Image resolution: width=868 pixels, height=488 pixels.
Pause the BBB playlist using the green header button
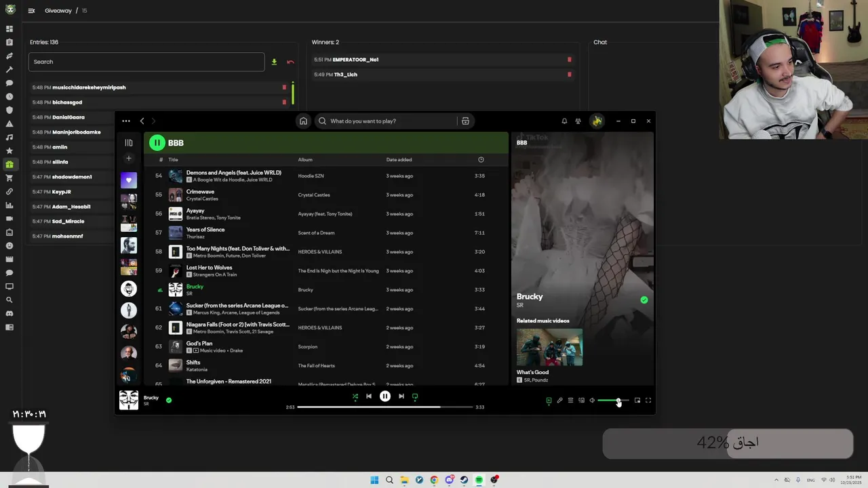[x=157, y=143]
